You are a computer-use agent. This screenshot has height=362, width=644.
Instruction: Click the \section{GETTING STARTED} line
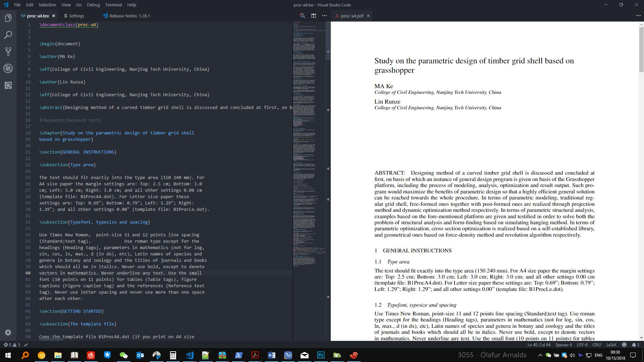pyautogui.click(x=71, y=311)
